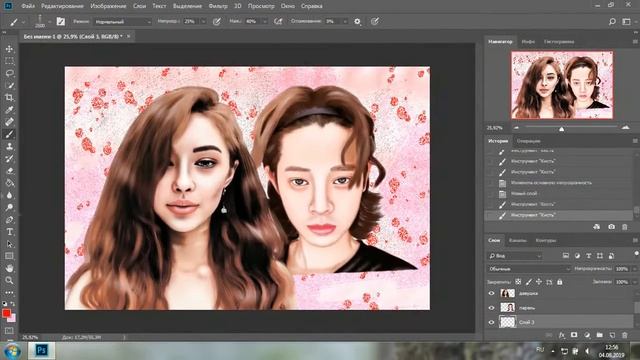Toggle airbrush build-up mode
The image size is (640, 360).
click(x=278, y=22)
